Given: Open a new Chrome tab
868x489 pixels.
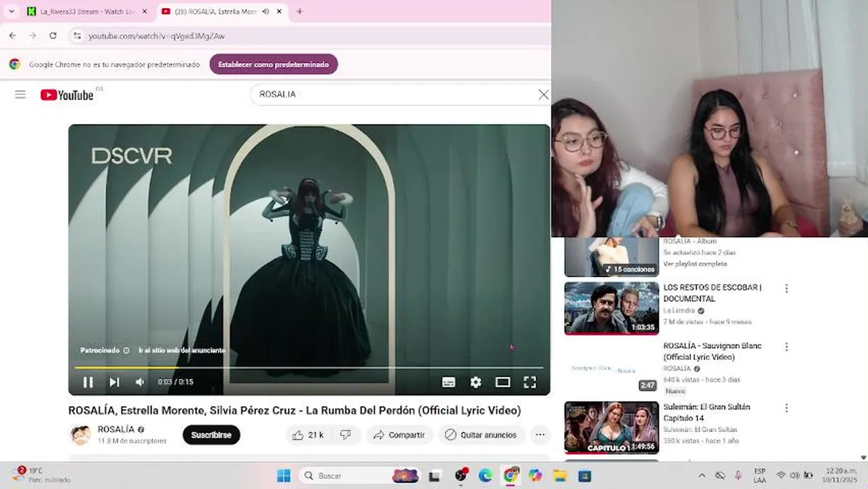Looking at the screenshot, I should (x=300, y=12).
